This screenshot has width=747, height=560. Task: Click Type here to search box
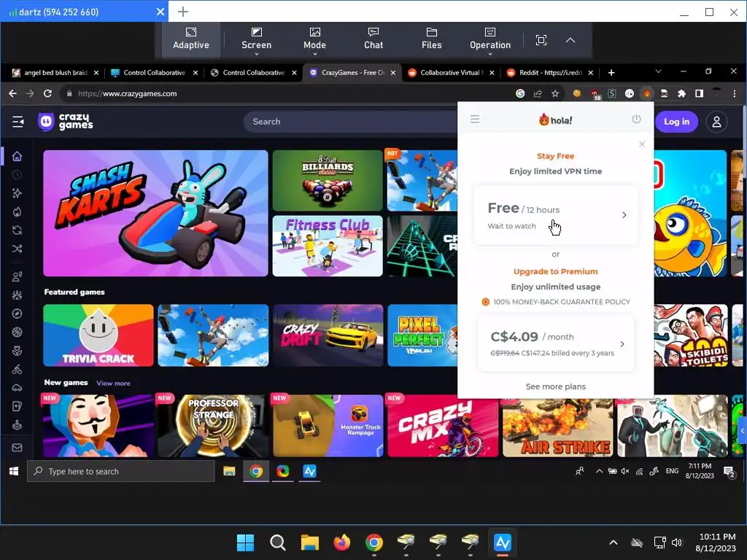coord(120,472)
